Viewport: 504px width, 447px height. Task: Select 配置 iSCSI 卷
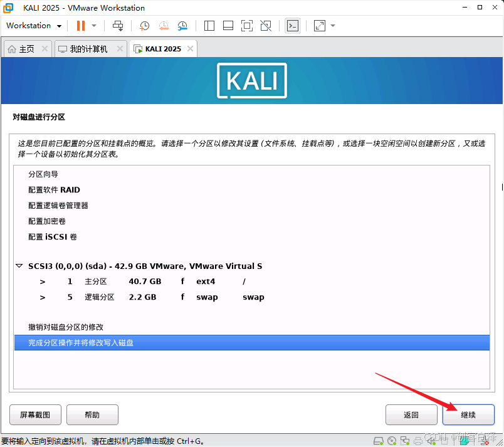(53, 237)
